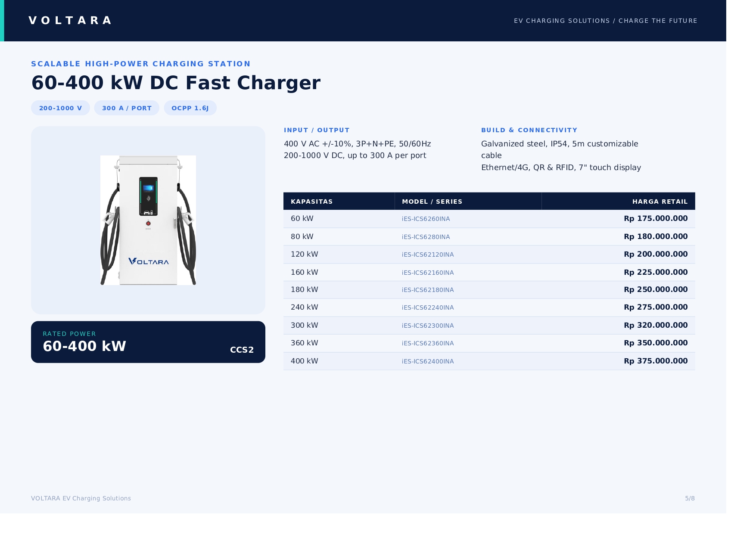
Task: Click the VOLTARA EV Charging Solutions footer
Action: tap(81, 498)
